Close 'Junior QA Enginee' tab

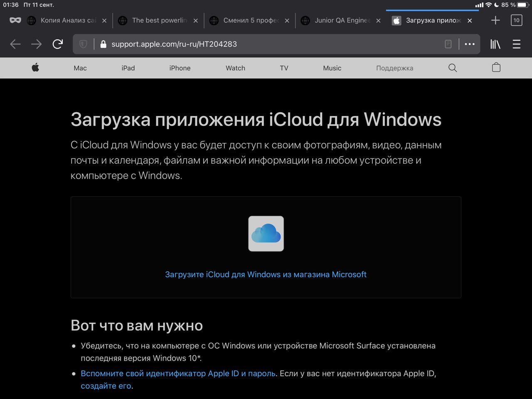point(379,20)
